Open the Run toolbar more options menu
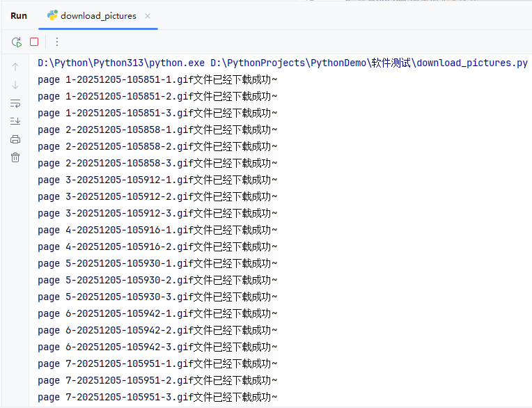 pos(57,42)
